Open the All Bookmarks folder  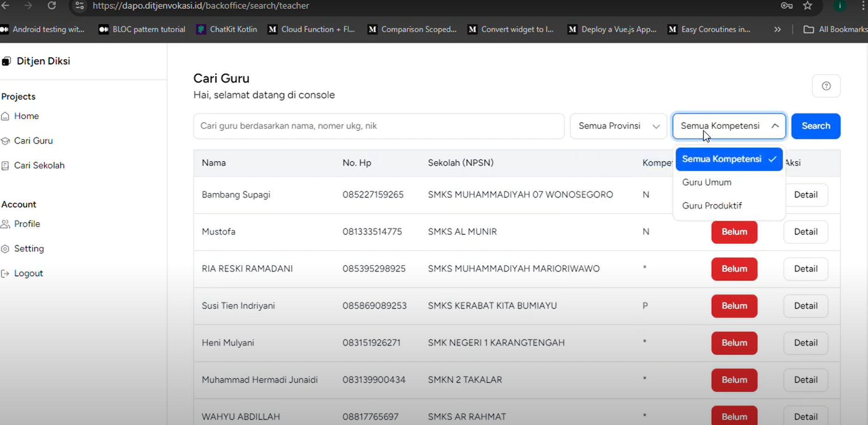(x=835, y=30)
